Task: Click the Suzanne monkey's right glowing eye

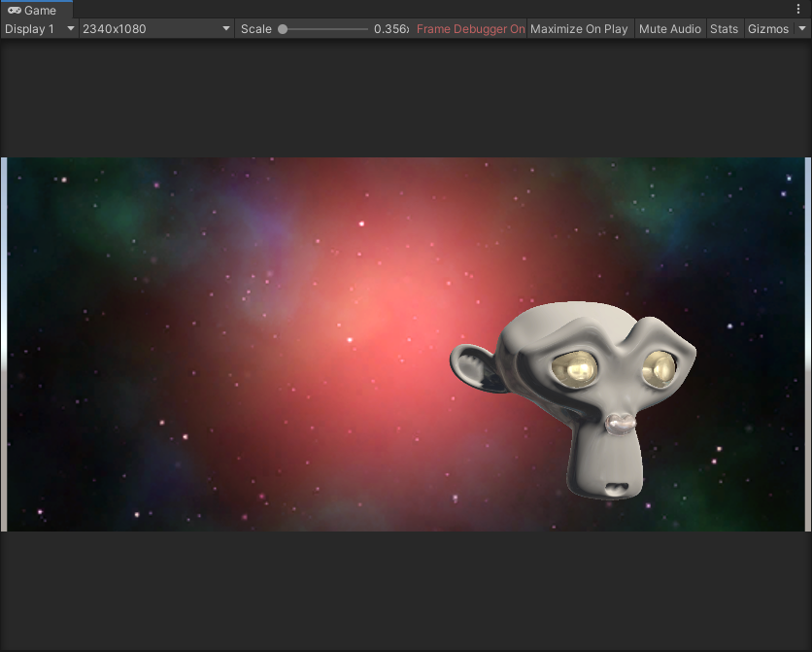Action: (660, 367)
